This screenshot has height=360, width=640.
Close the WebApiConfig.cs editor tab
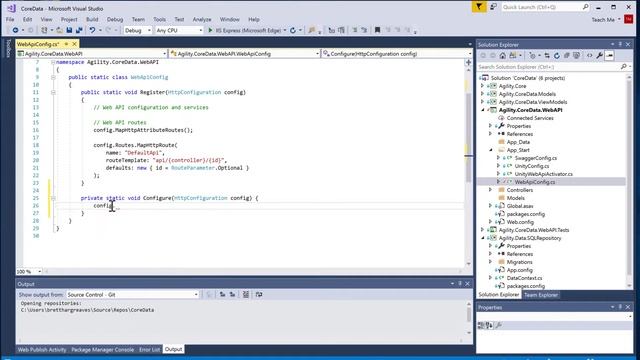pos(74,44)
